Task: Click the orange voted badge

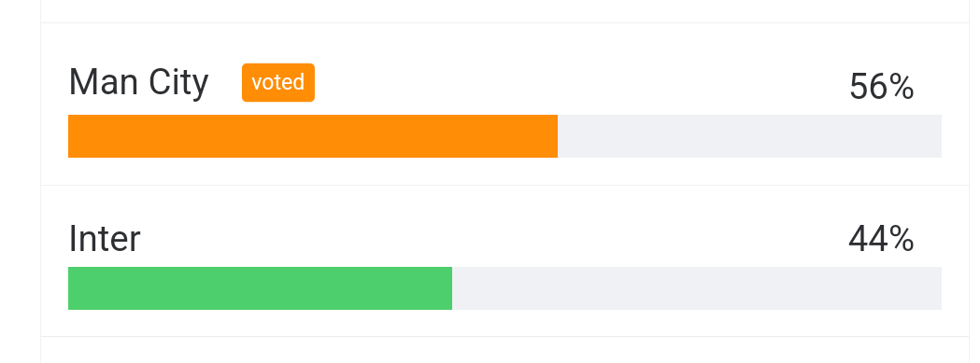Action: tap(278, 82)
